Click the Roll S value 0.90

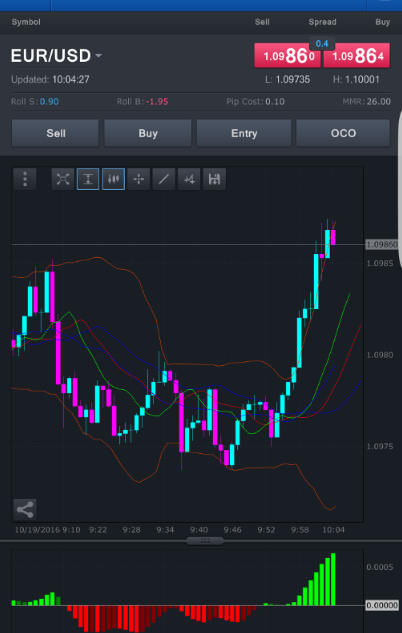49,101
